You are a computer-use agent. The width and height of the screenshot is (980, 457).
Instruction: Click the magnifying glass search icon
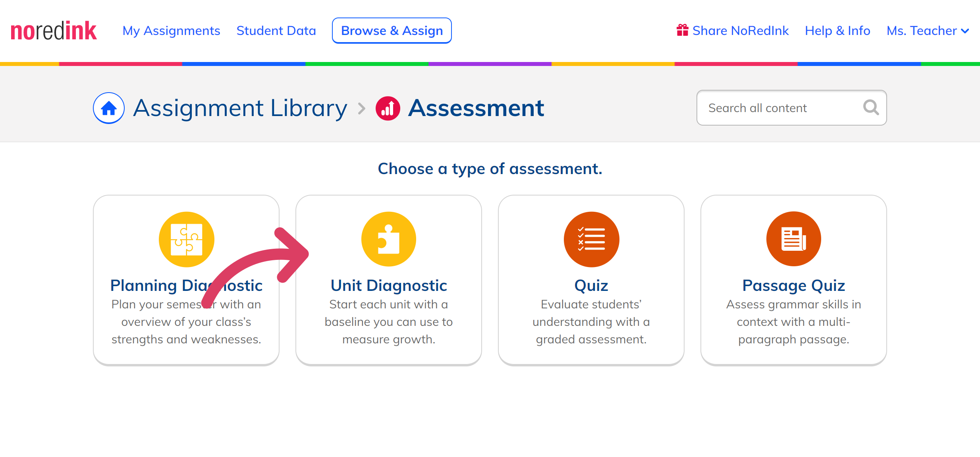click(x=871, y=107)
